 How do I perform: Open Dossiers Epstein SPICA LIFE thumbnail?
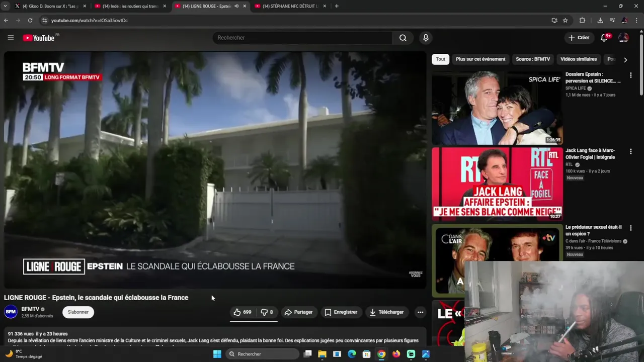click(497, 108)
